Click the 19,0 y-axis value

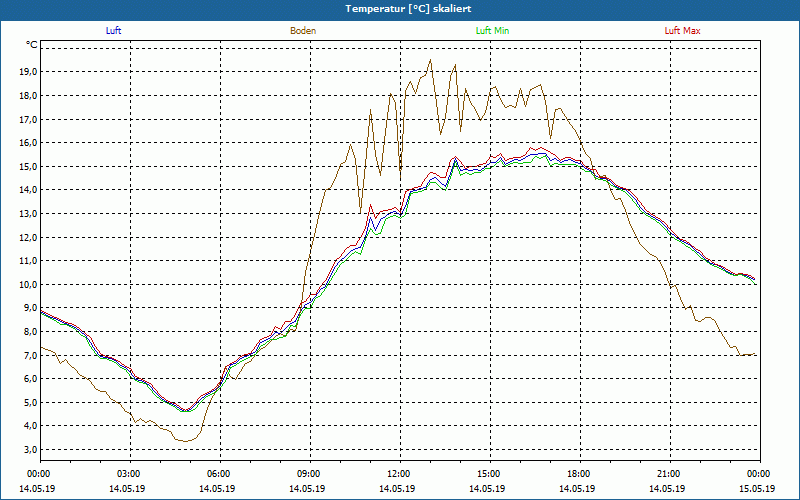pos(28,72)
